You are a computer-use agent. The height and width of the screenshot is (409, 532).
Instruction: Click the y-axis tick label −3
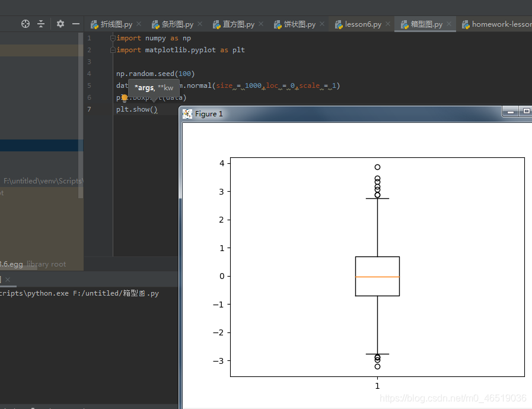click(x=218, y=361)
